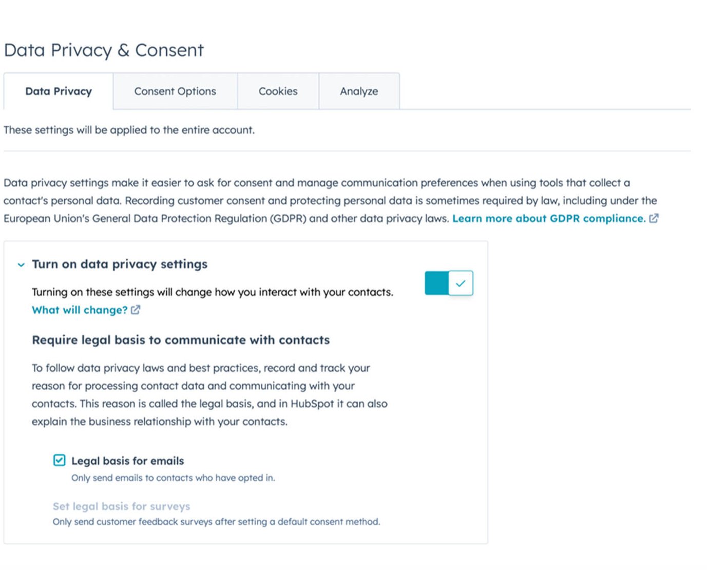Return to the Data Privacy tab
707x588 pixels.
pyautogui.click(x=58, y=91)
